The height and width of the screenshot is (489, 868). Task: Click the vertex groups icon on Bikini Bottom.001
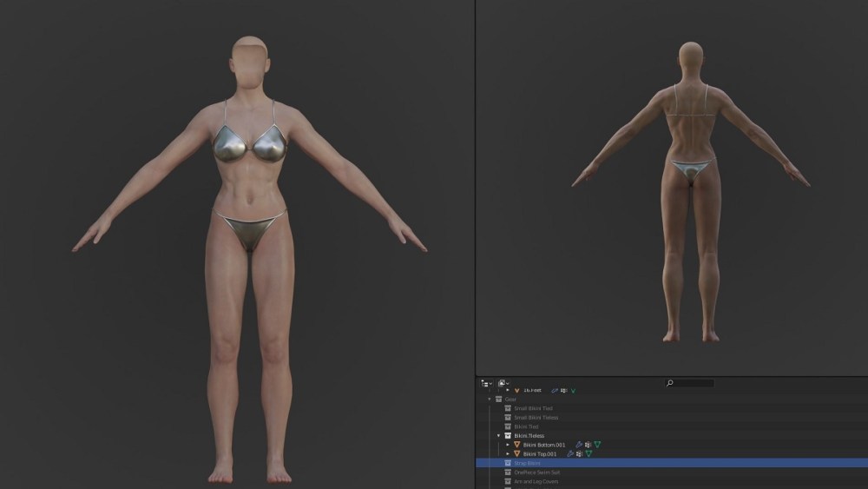point(588,445)
